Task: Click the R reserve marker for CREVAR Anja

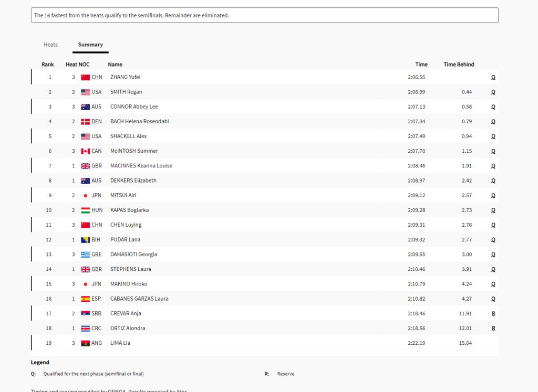Action: click(x=493, y=313)
